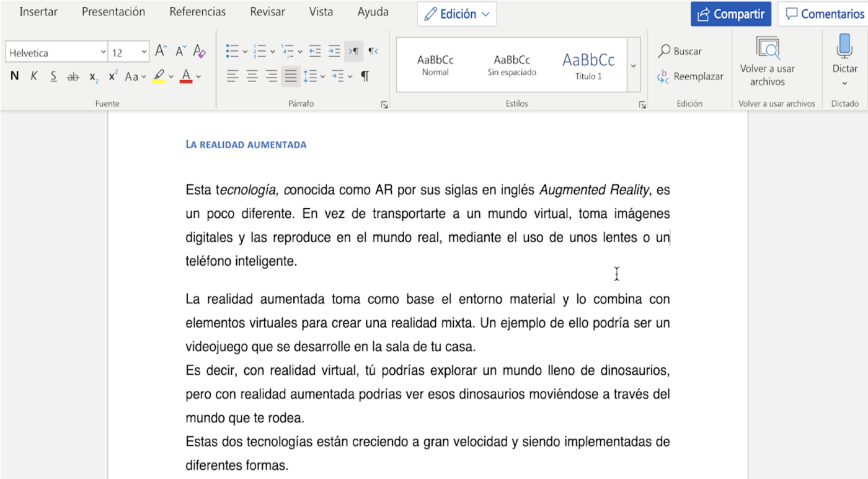
Task: Expand change case Aa dropdown arrow
Action: (143, 77)
